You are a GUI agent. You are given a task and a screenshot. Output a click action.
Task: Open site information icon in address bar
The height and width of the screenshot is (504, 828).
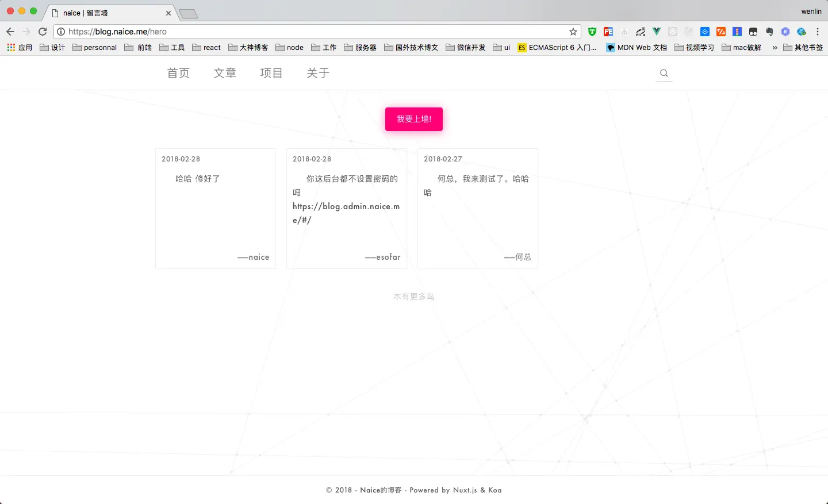[x=61, y=32]
